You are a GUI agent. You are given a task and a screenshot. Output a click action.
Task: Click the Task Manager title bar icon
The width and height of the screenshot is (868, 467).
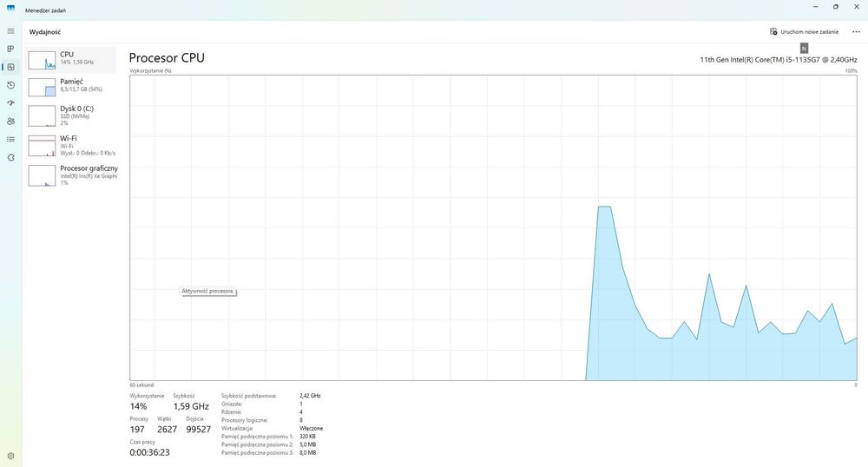click(x=10, y=8)
